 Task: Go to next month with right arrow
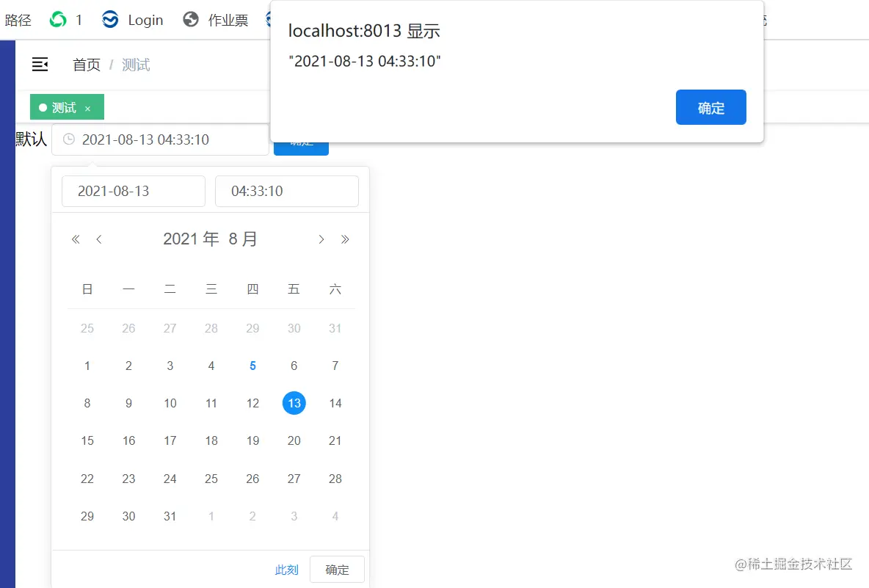click(321, 239)
